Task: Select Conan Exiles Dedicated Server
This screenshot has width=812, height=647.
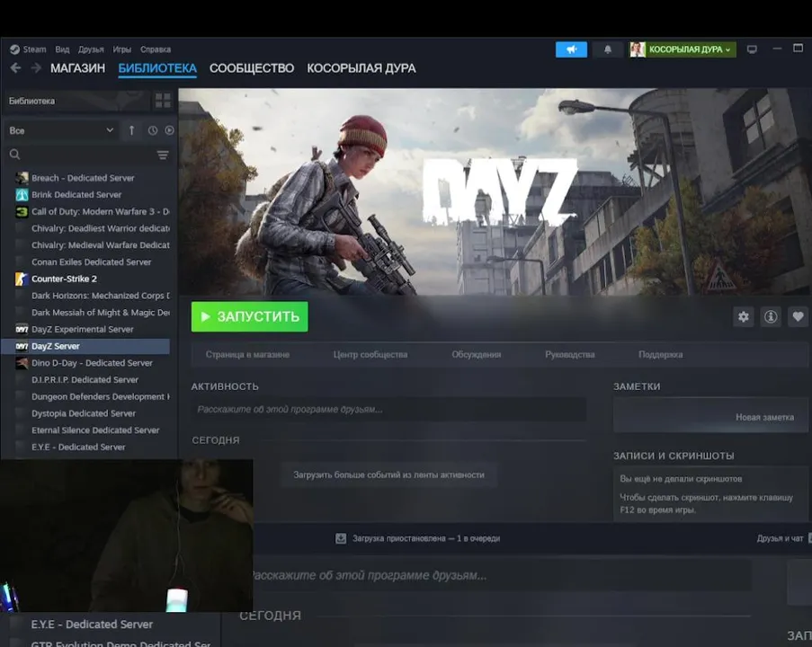Action: tap(91, 261)
